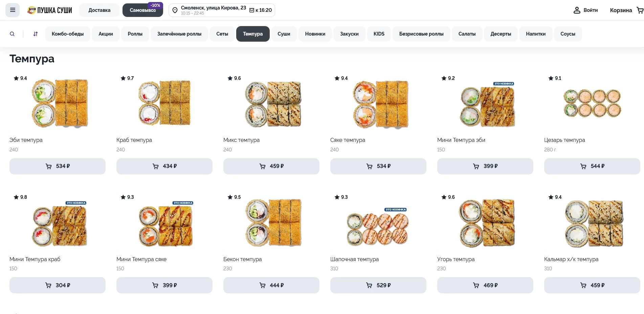Add Краб темпура for 434 ₽
This screenshot has width=644, height=314.
164,166
